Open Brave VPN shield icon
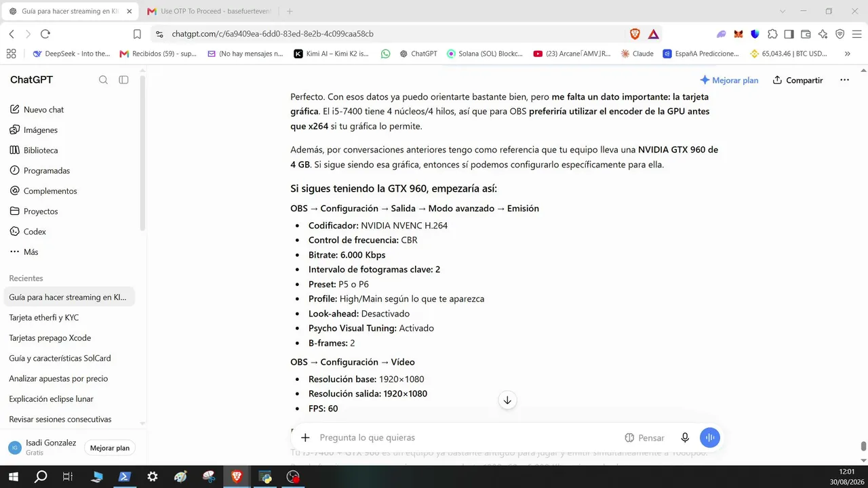 coord(840,34)
